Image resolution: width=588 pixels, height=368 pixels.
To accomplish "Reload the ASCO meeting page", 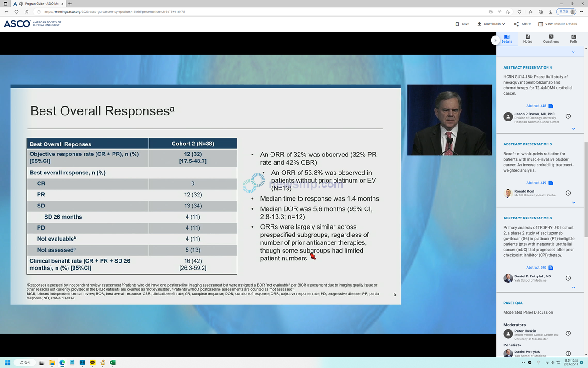I will (x=17, y=11).
